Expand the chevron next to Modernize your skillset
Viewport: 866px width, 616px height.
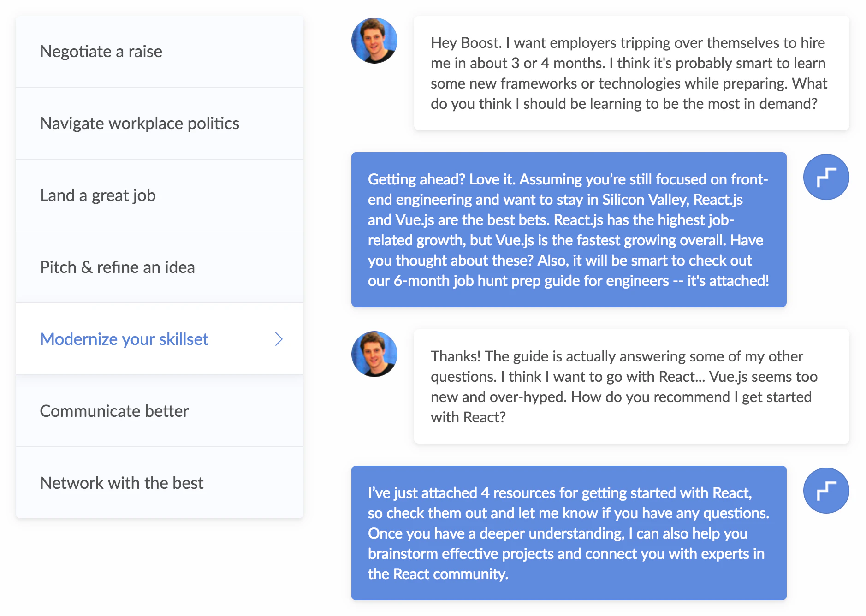coord(279,339)
